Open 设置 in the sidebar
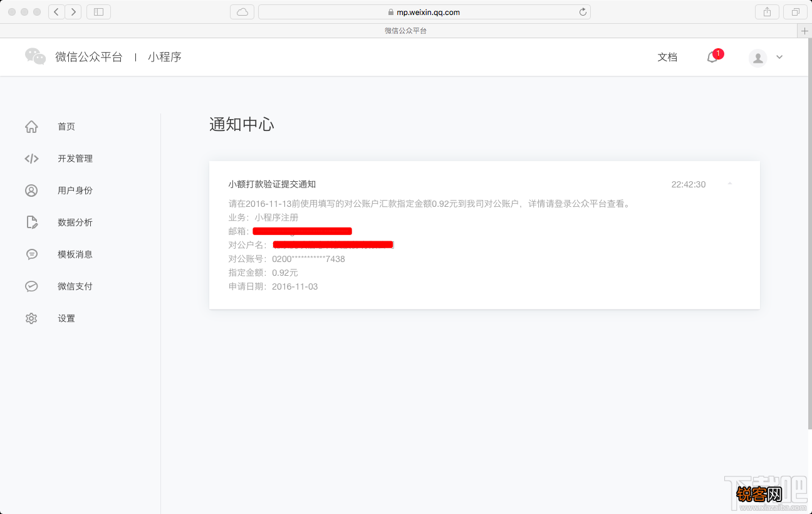 point(66,318)
